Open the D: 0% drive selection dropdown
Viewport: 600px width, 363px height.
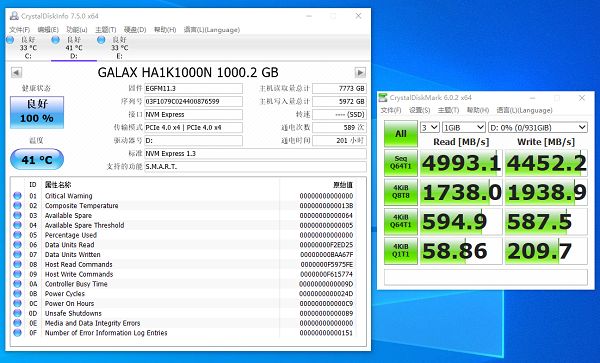538,127
